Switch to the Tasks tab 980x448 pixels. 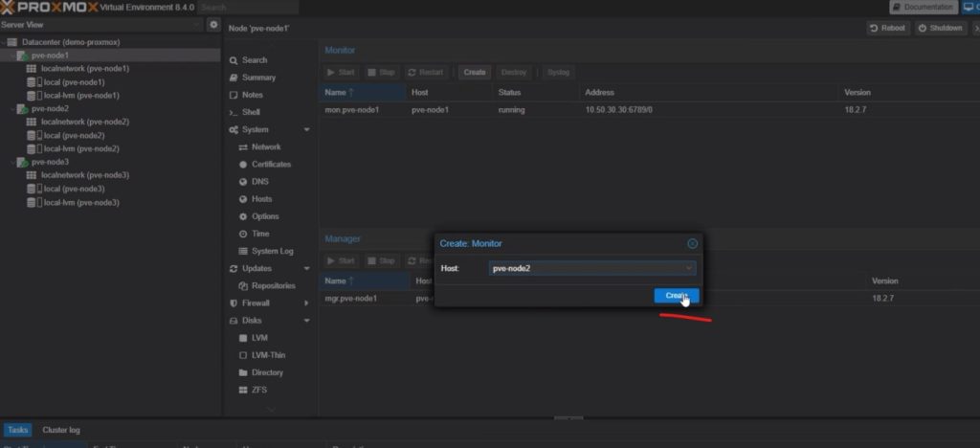[17, 430]
